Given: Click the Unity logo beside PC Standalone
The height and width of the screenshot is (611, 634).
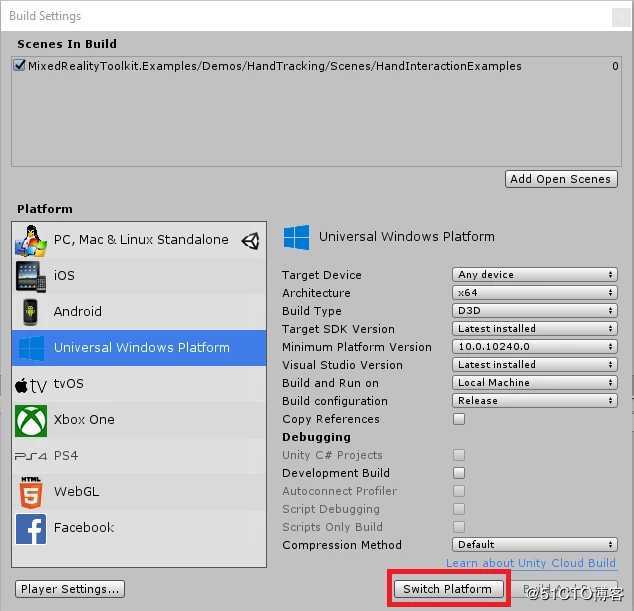Looking at the screenshot, I should 250,241.
